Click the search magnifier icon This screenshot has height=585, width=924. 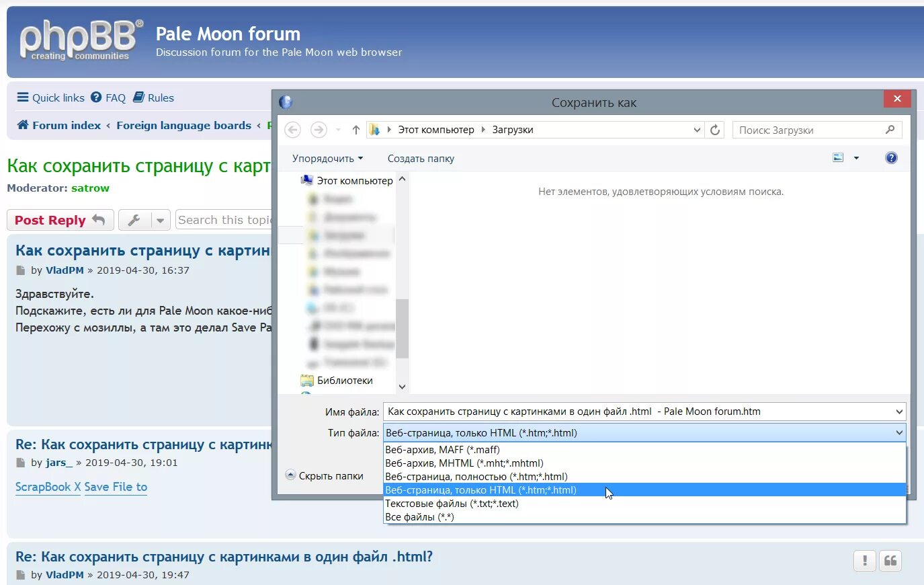pos(890,130)
